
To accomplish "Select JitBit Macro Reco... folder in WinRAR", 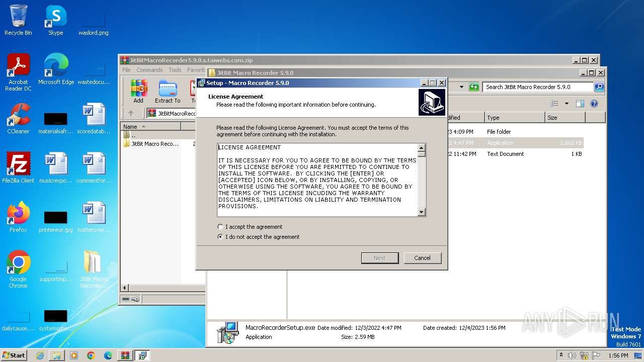I will pyautogui.click(x=151, y=144).
